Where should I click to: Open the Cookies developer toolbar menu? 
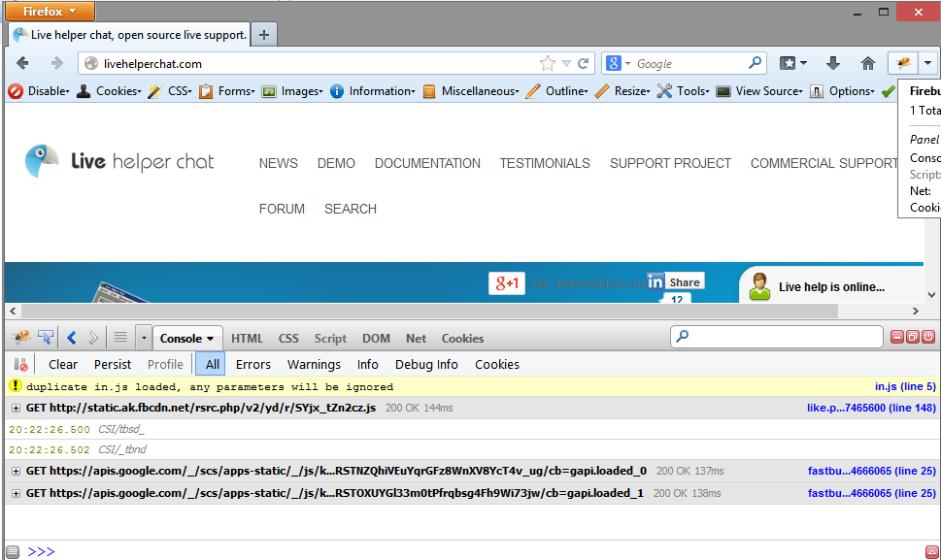click(109, 91)
